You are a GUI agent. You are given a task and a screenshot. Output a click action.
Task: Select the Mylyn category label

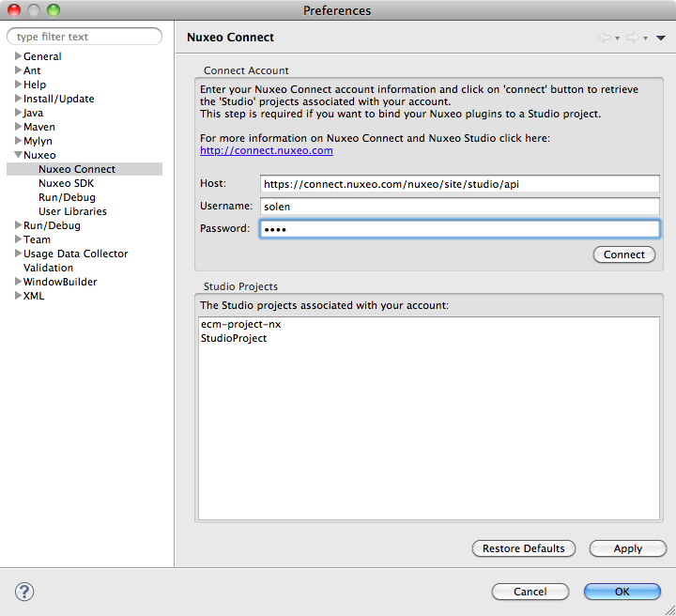(x=38, y=141)
